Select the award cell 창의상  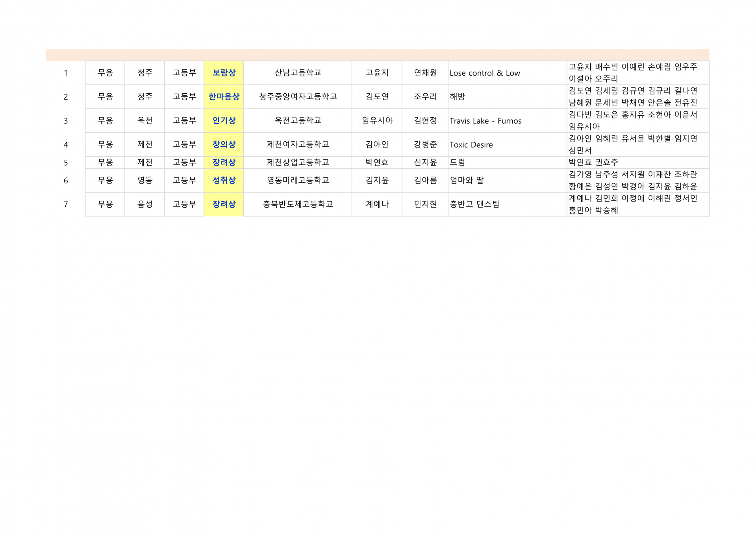[224, 144]
